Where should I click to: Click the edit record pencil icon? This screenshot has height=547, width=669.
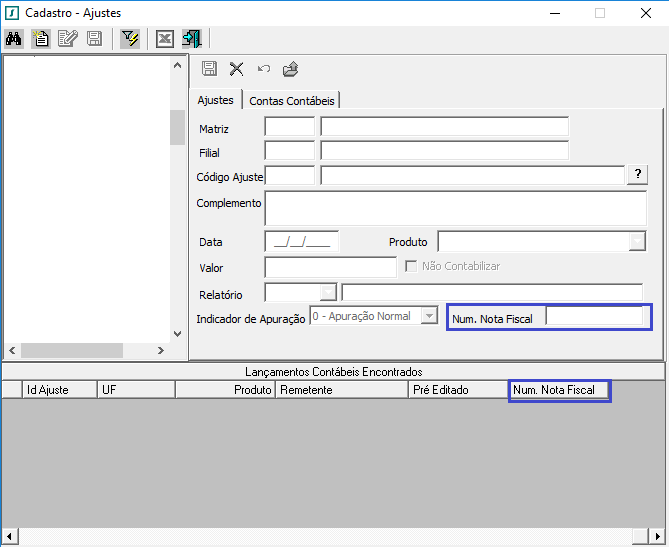(67, 39)
